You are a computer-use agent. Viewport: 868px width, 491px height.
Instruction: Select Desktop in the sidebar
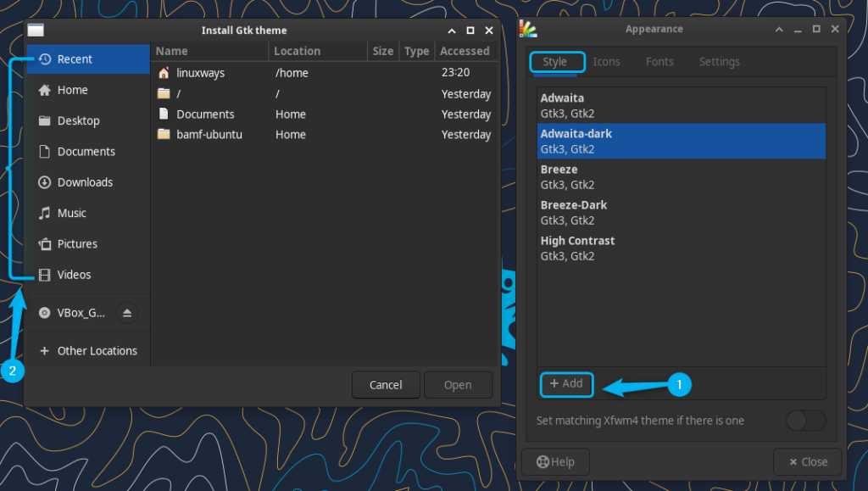pos(76,120)
